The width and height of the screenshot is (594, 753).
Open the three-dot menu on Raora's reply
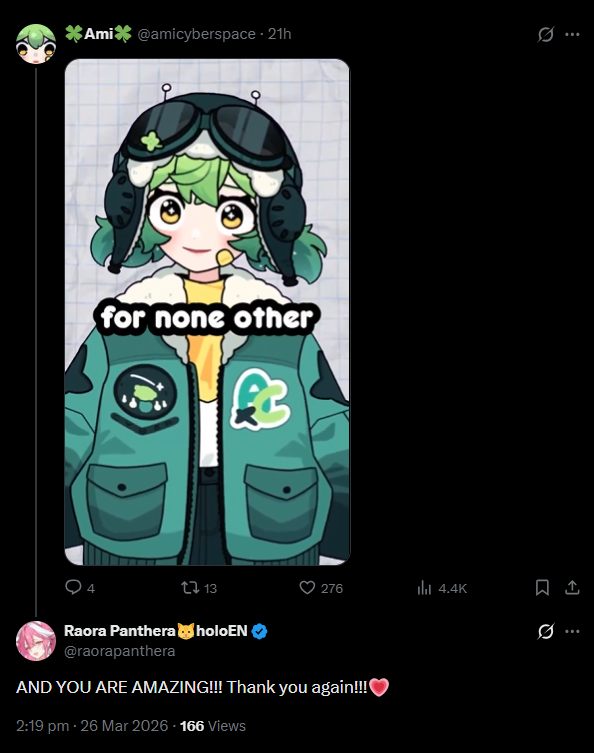572,631
